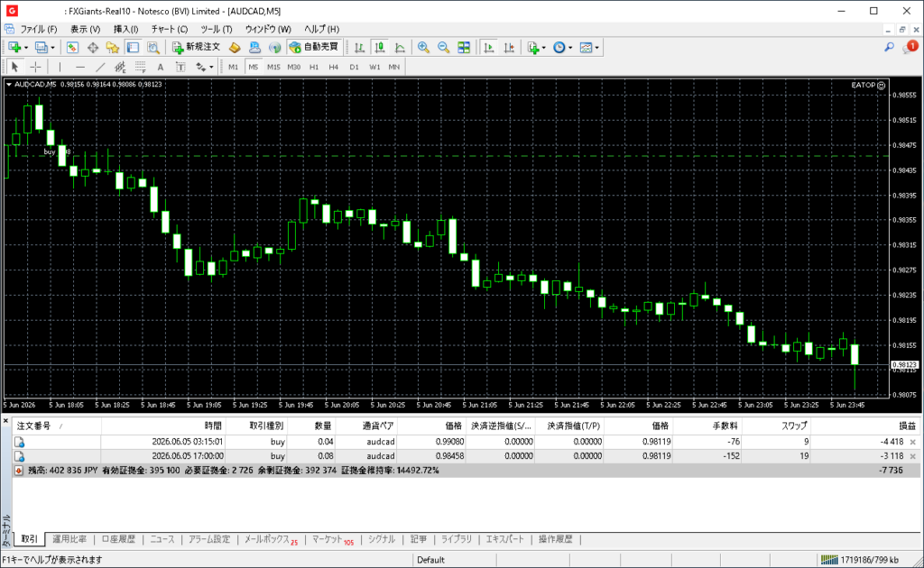Click the AUDCAD,M5 chart triangle
This screenshot has width=924, height=568.
[x=8, y=85]
